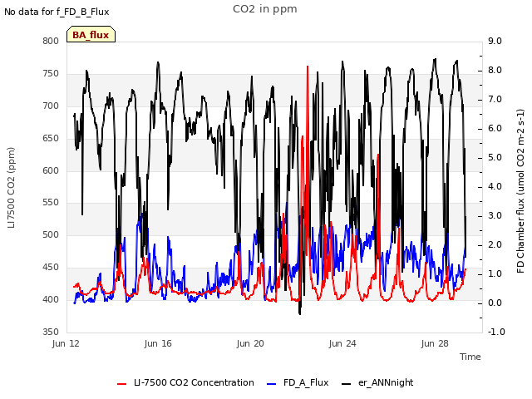Click the -1.0 right axis value
The height and width of the screenshot is (399, 532).
tap(496, 332)
